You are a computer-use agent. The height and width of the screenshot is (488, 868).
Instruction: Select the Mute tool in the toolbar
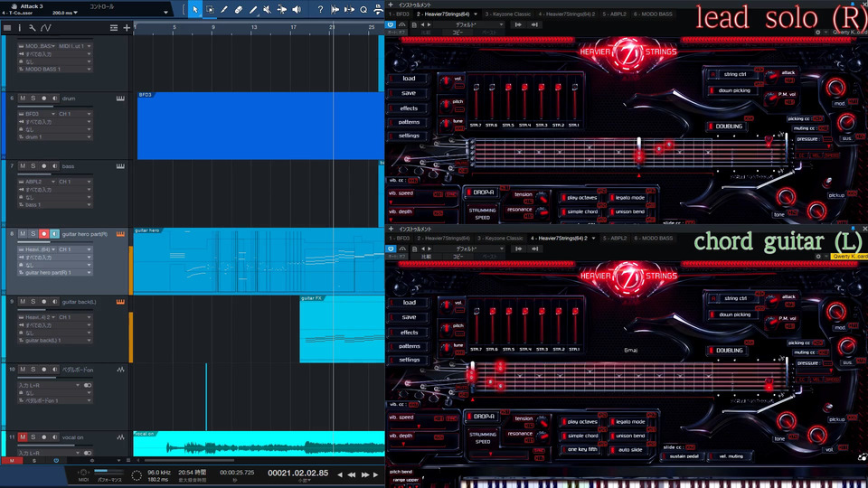click(x=267, y=9)
